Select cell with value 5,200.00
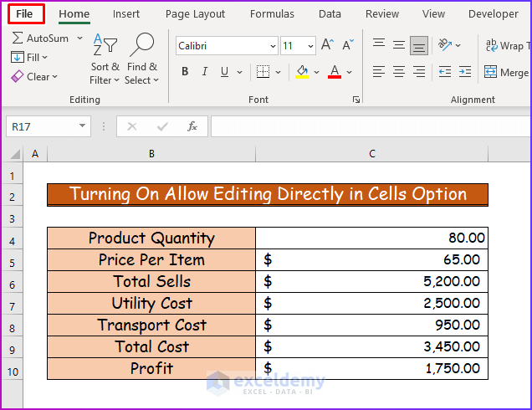 [x=372, y=282]
